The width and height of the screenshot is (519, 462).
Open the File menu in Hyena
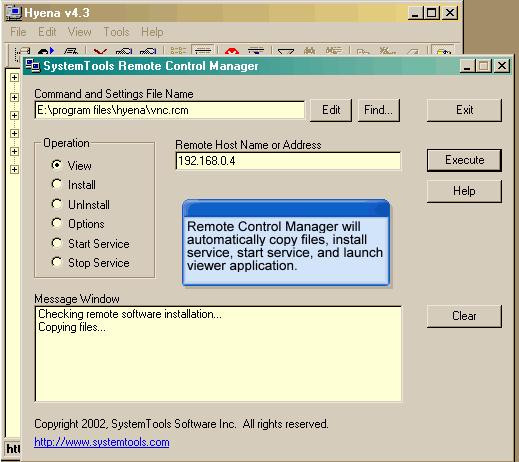18,32
